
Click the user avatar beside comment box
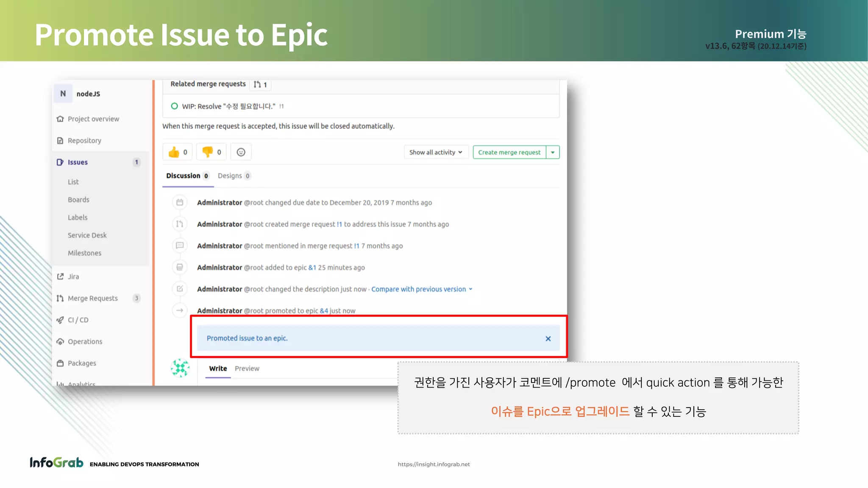pos(180,368)
